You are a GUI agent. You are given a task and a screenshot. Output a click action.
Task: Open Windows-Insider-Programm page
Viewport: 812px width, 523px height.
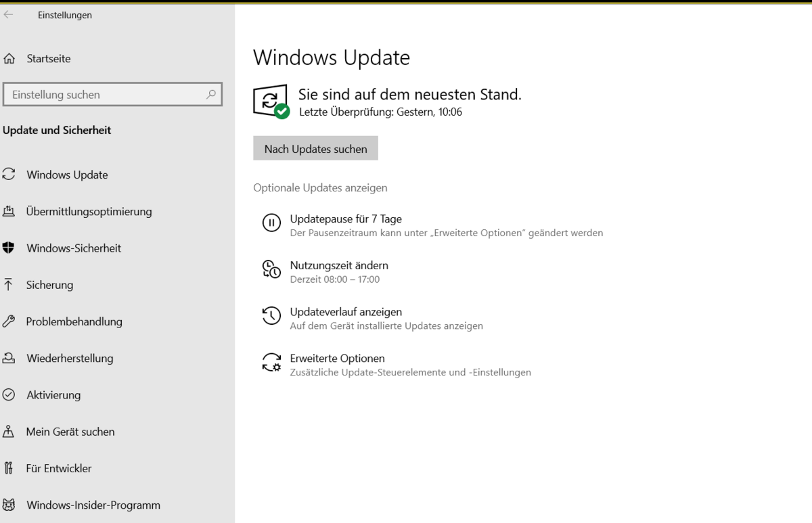pos(93,505)
